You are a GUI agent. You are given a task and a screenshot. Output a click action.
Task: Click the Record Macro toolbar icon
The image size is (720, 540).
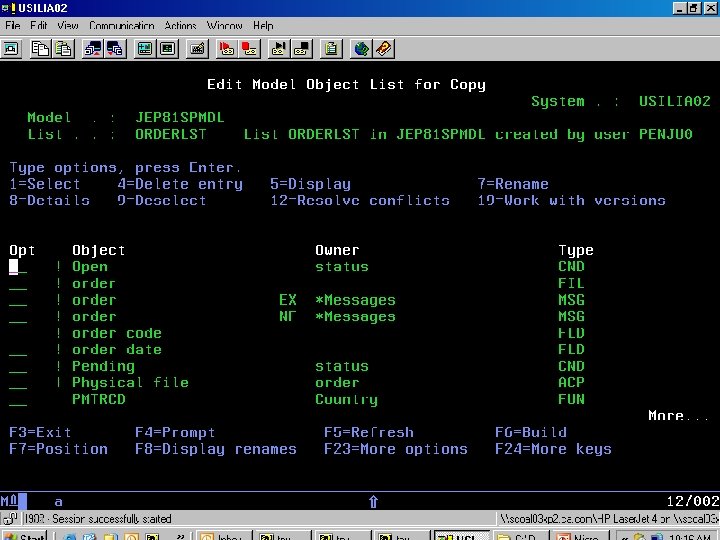click(x=227, y=49)
